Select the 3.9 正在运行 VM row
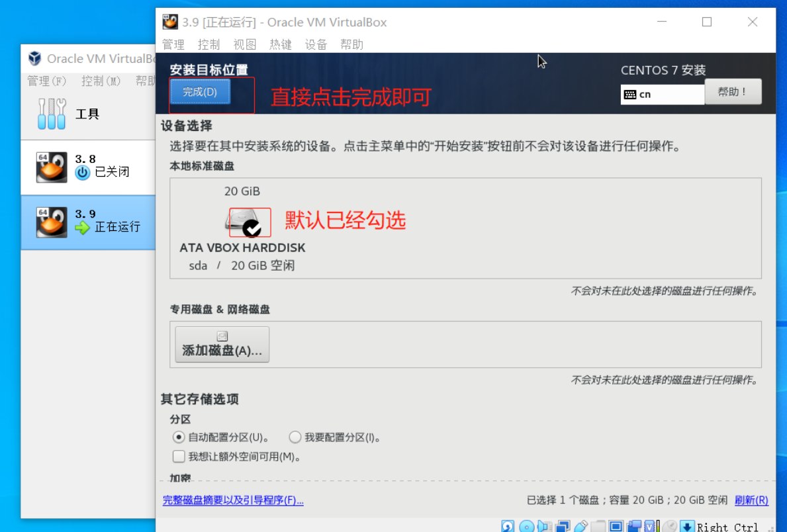 (x=88, y=222)
